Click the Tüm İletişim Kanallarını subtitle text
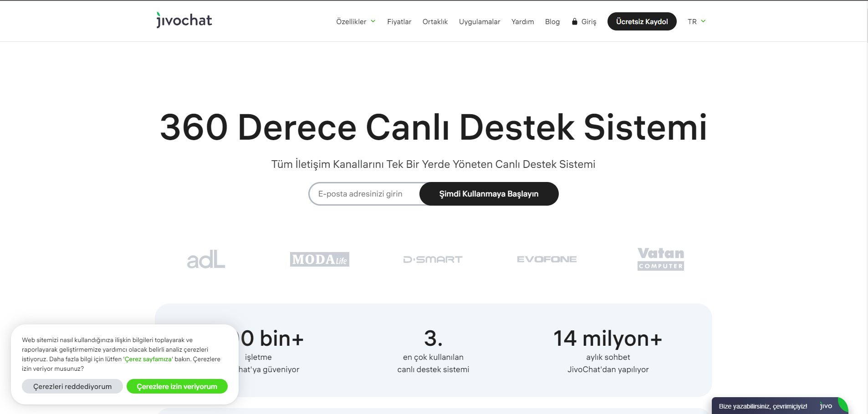 [x=434, y=164]
